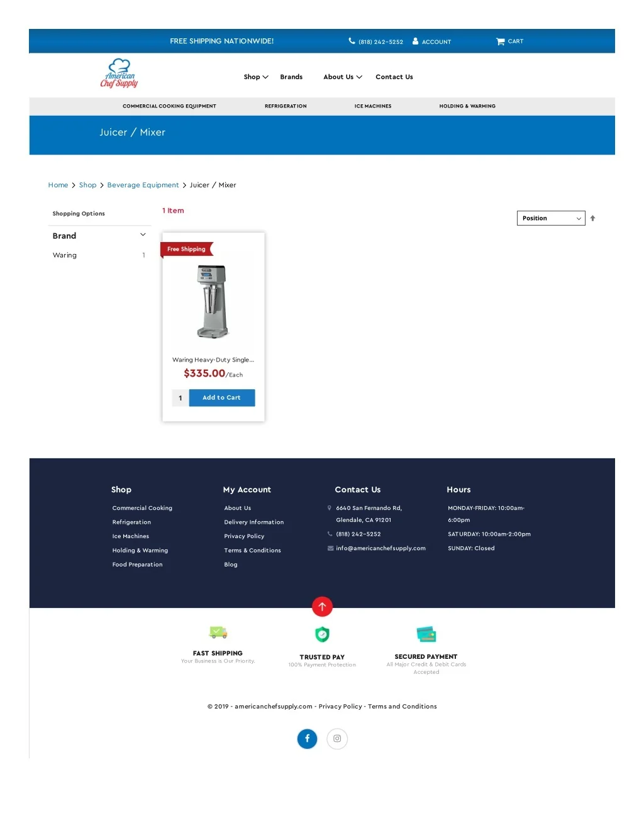Add the Waring mixer to cart

(221, 398)
